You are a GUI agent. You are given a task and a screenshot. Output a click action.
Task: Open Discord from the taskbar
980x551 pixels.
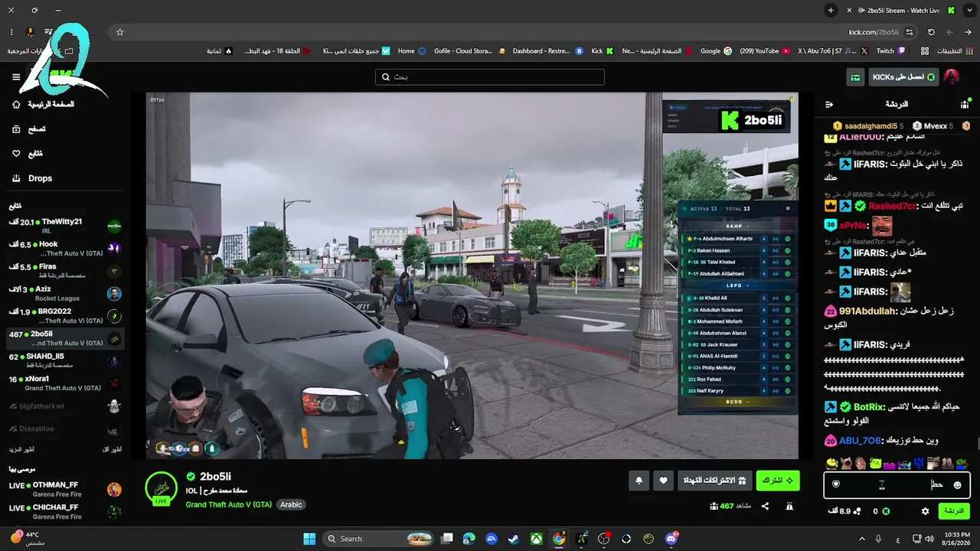[672, 539]
